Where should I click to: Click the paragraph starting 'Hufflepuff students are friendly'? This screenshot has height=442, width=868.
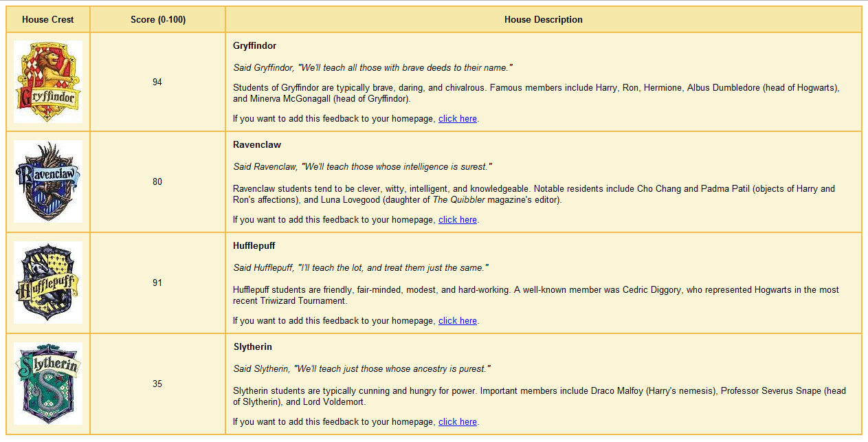click(x=536, y=296)
